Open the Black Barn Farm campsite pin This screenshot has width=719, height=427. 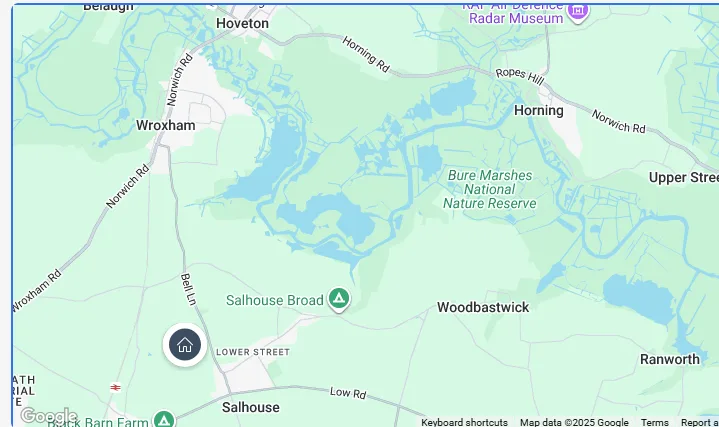pyautogui.click(x=164, y=419)
